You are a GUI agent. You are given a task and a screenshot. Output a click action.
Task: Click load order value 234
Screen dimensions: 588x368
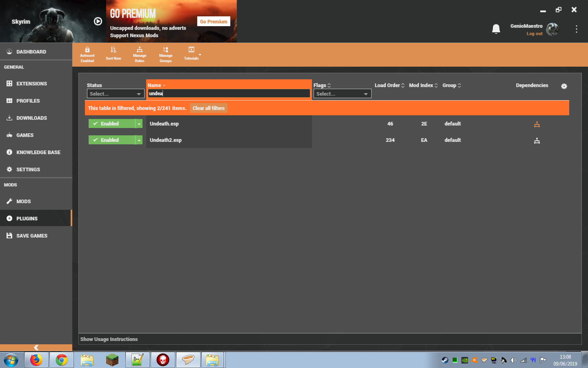(390, 140)
